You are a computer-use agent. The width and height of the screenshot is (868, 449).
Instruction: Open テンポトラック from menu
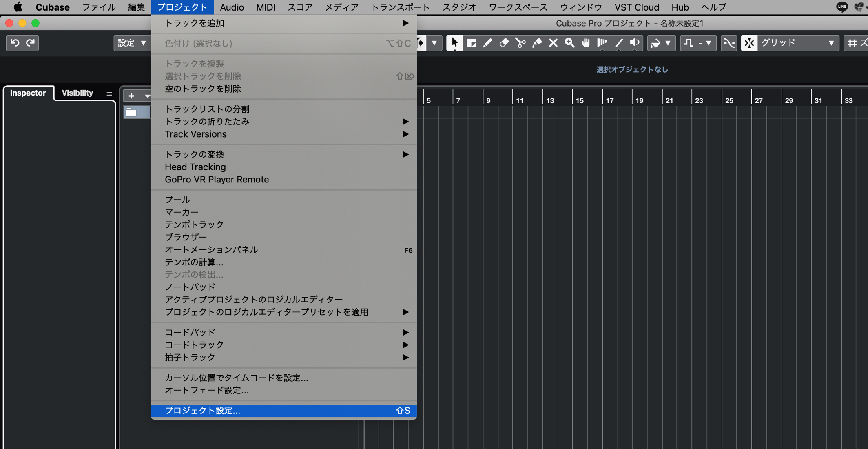coord(283,224)
